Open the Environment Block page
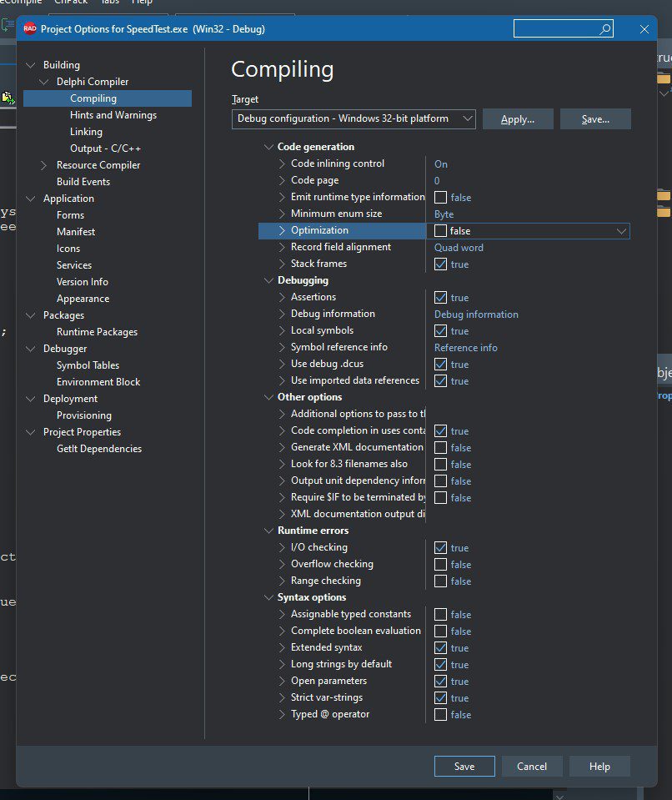 (x=98, y=382)
